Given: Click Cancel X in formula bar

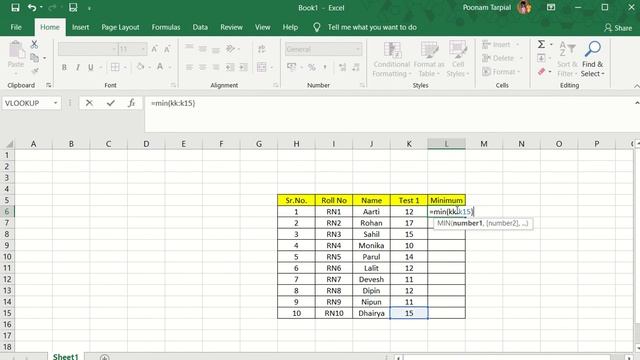Looking at the screenshot, I should click(89, 103).
